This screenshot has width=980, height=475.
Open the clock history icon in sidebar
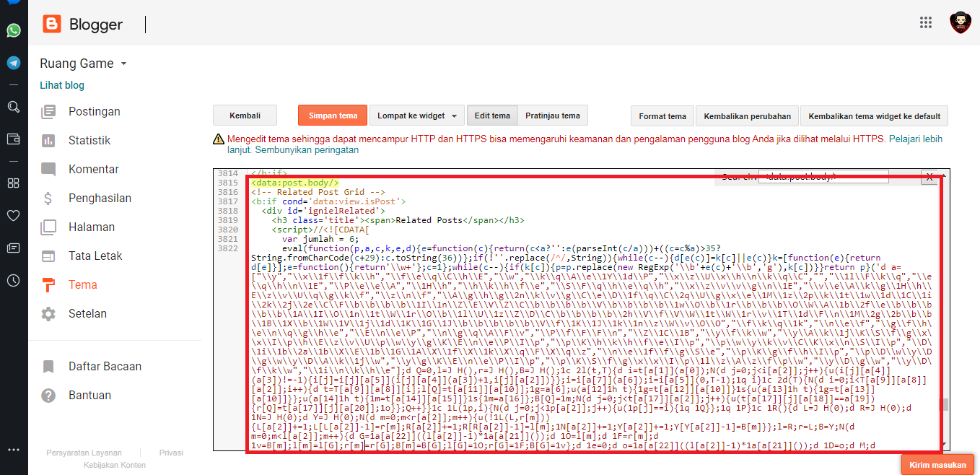pos(14,280)
